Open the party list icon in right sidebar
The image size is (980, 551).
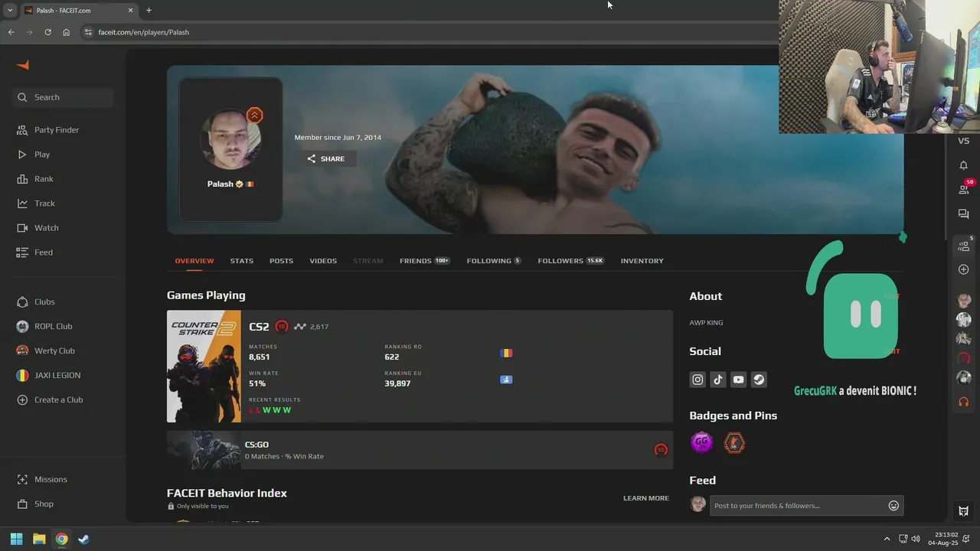point(964,246)
